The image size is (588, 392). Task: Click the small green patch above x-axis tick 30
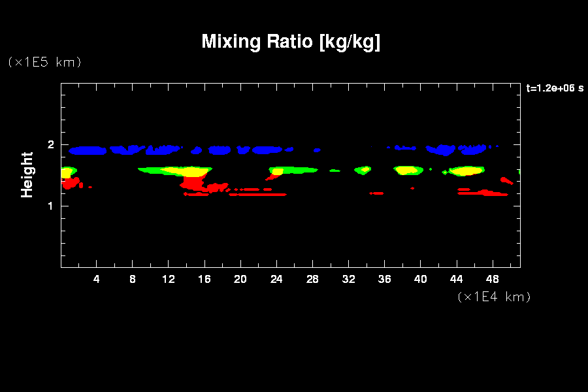coord(335,171)
